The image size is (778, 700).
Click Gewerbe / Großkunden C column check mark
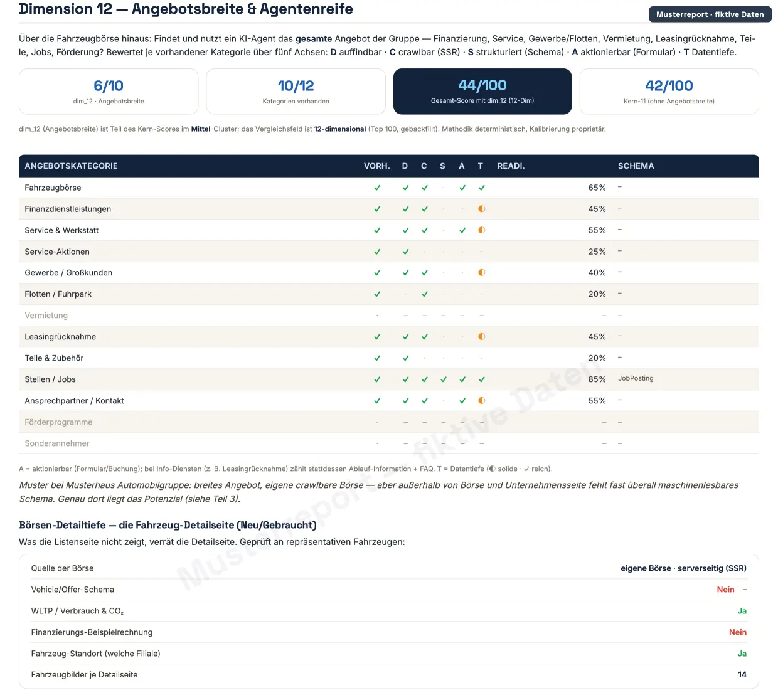click(425, 273)
